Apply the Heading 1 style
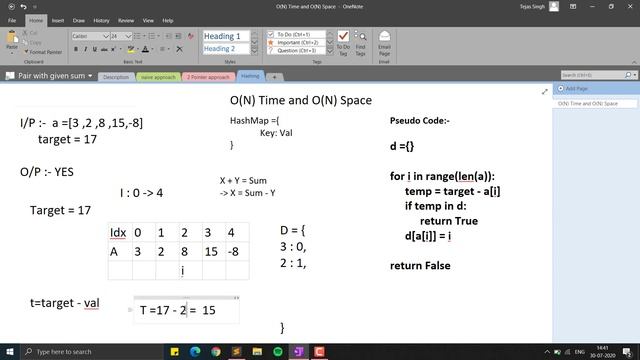Screen dimensions: 640x360 pos(226,36)
